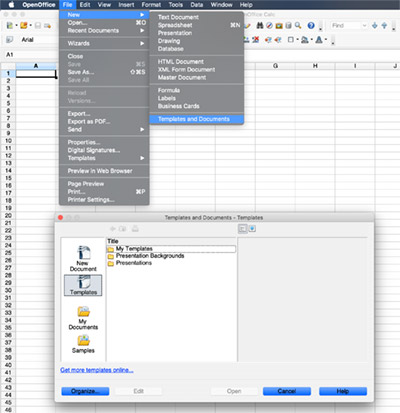Click the Print icon in Templates dialog
Image resolution: width=400 pixels, height=413 pixels.
point(135,229)
